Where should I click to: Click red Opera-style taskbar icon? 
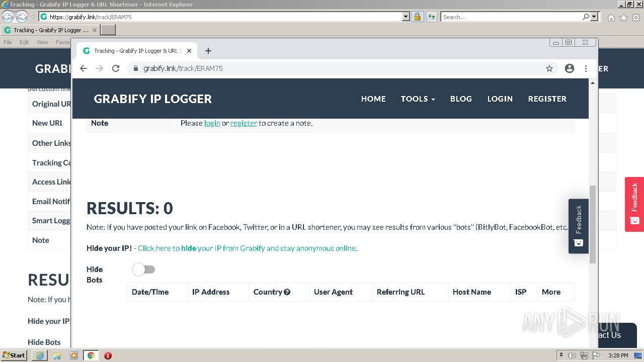(x=108, y=355)
